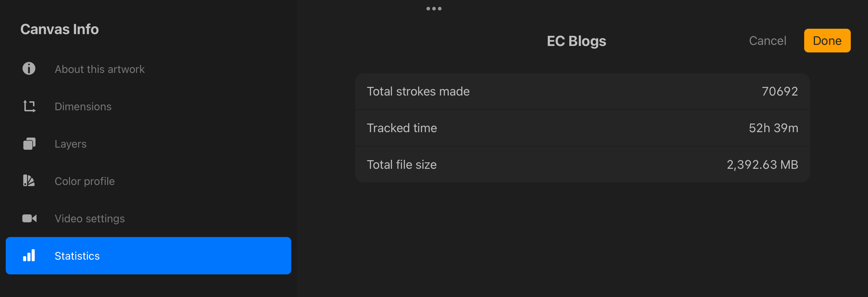Click the About this artwork info icon
This screenshot has height=297, width=868.
29,69
